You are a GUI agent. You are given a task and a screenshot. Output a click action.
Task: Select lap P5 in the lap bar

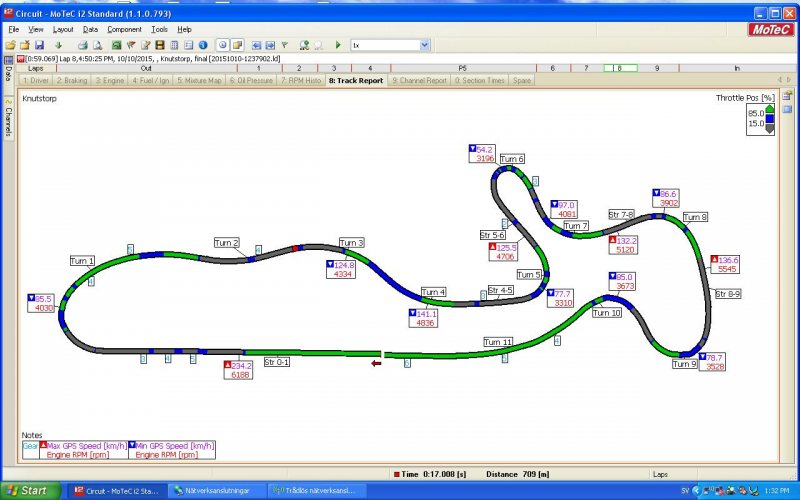[463, 68]
